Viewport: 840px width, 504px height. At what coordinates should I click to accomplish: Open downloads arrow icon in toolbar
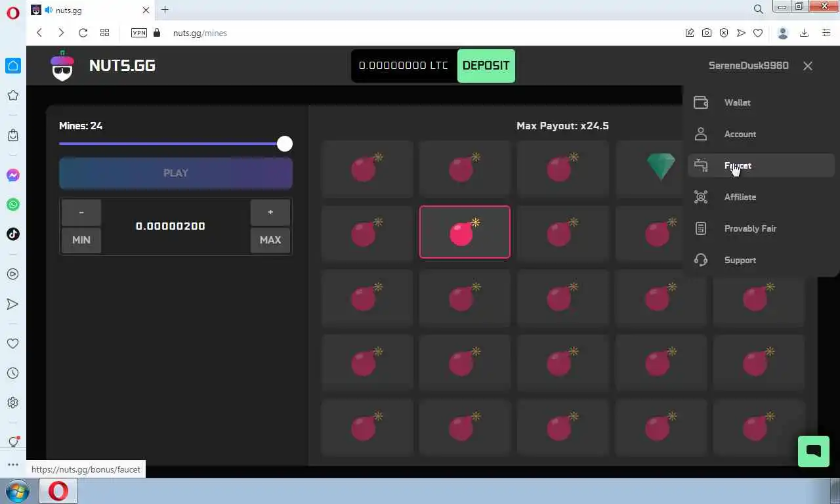coord(804,33)
